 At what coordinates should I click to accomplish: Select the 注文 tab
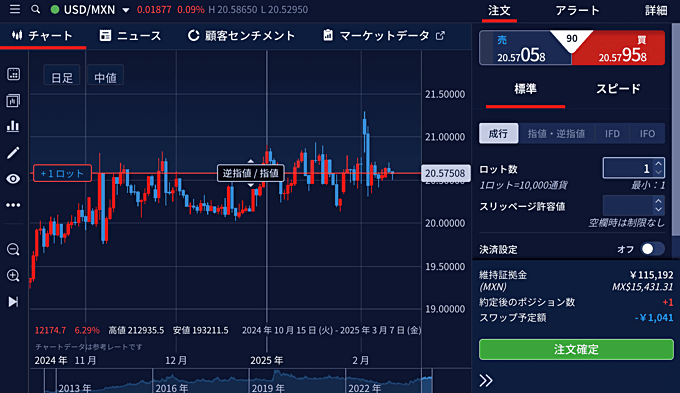tap(499, 10)
